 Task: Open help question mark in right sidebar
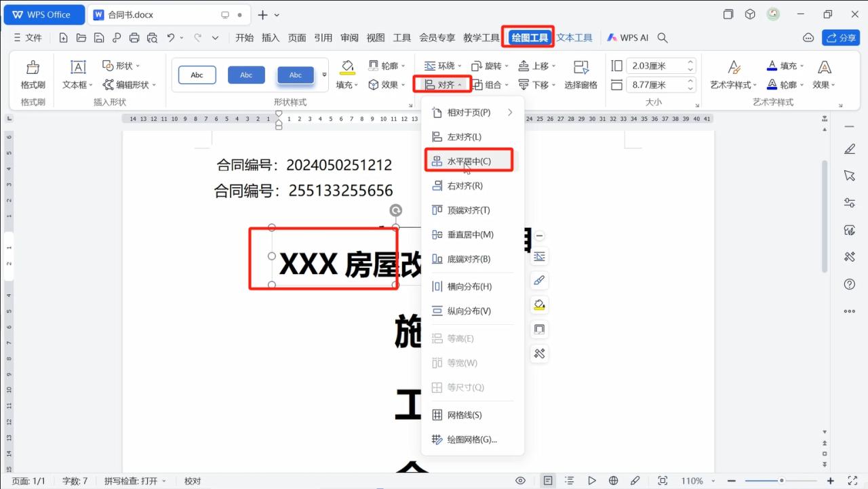(850, 284)
